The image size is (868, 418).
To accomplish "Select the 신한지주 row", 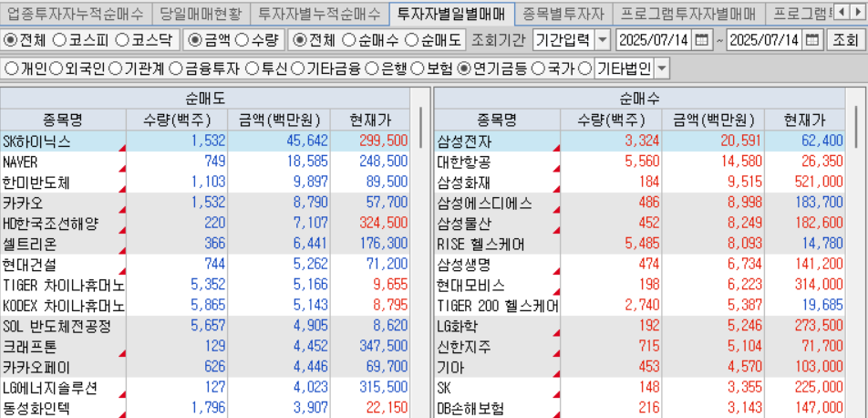I will coord(640,346).
